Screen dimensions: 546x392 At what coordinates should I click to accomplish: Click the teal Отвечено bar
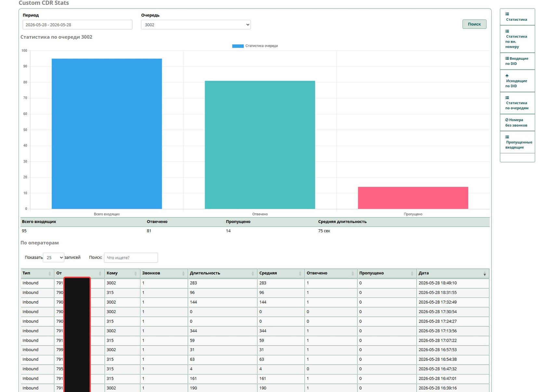pyautogui.click(x=260, y=145)
